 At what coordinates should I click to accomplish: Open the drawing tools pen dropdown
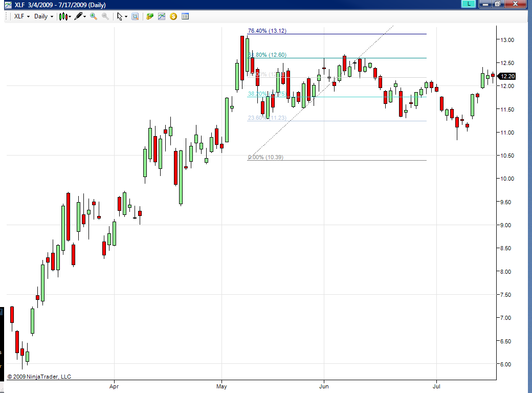point(80,16)
